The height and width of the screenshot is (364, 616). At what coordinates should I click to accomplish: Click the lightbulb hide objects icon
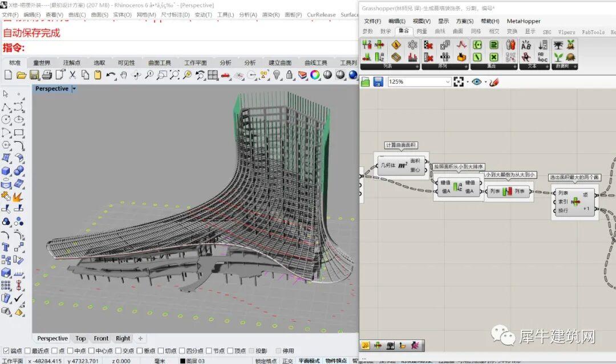[x=277, y=75]
